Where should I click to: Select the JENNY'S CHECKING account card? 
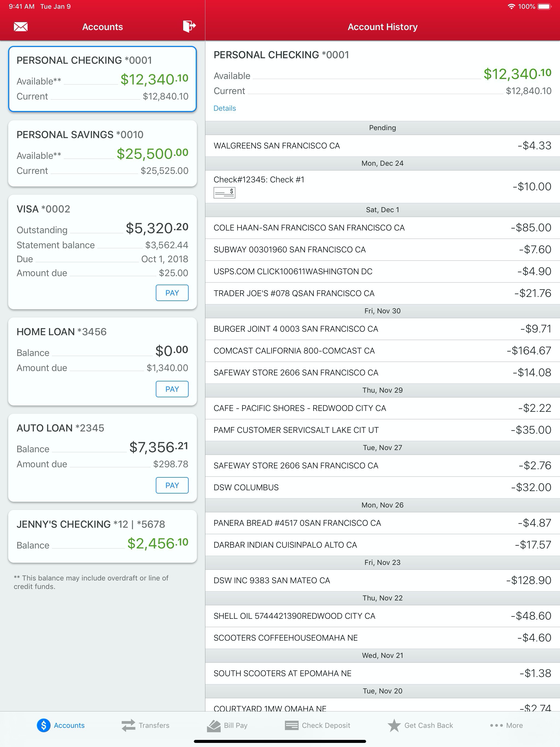[x=102, y=536]
